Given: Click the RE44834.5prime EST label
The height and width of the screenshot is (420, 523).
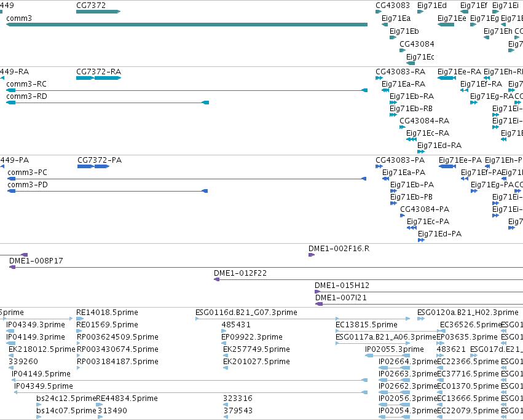Looking at the screenshot, I should pos(127,399).
